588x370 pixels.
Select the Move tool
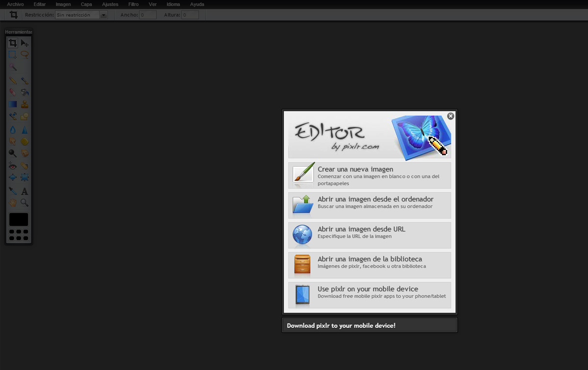click(24, 43)
